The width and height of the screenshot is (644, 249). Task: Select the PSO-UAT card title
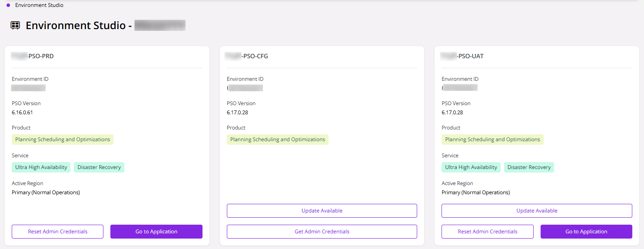[462, 56]
